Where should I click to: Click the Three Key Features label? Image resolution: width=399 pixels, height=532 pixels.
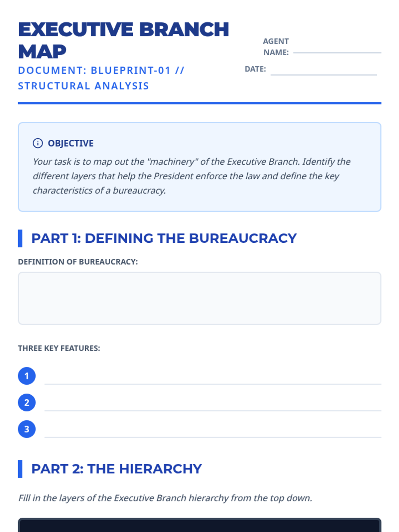tap(59, 348)
